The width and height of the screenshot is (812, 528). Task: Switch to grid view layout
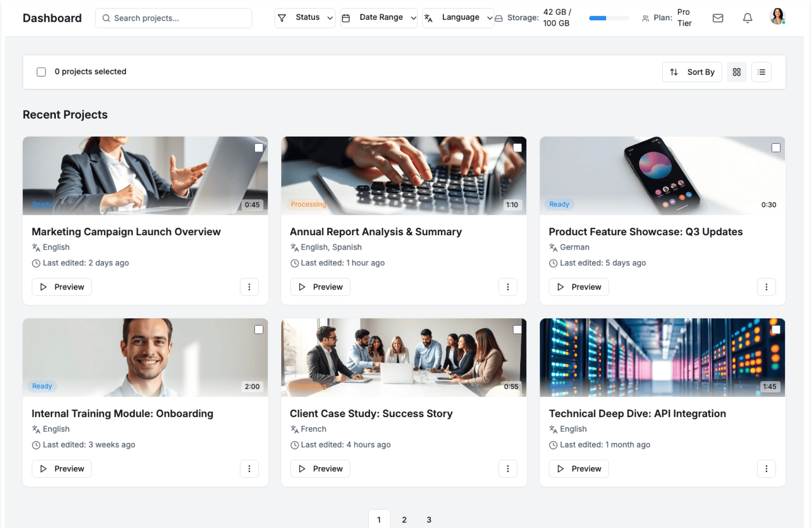pyautogui.click(x=736, y=72)
